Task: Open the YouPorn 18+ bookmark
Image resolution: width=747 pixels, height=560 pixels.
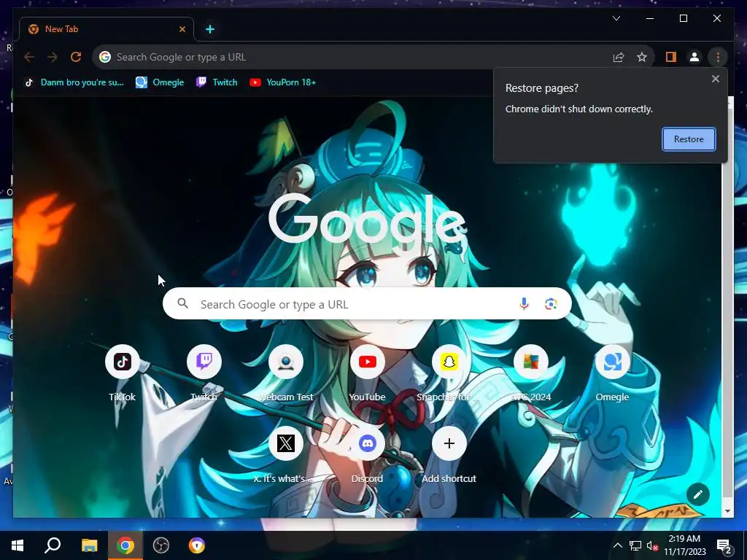Action: 282,82
